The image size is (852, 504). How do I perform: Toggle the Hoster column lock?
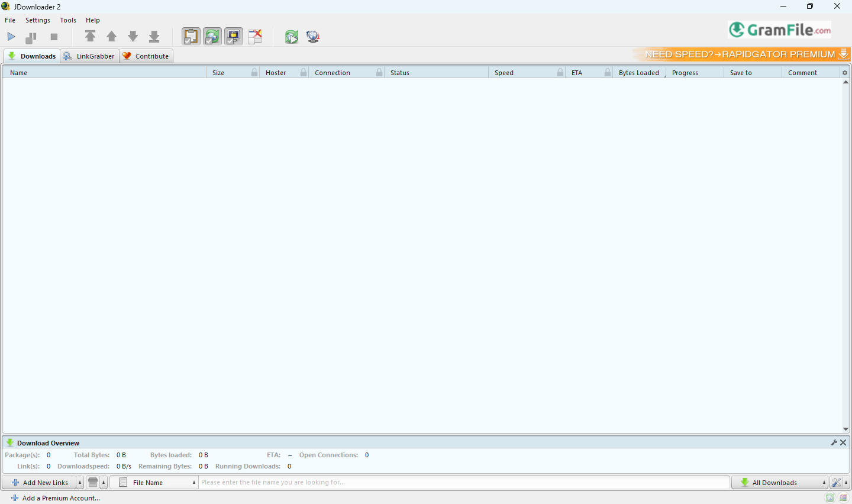click(x=304, y=72)
